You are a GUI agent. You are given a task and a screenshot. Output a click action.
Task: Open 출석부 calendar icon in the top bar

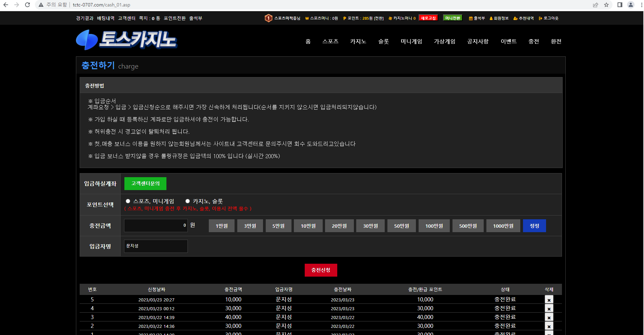470,18
